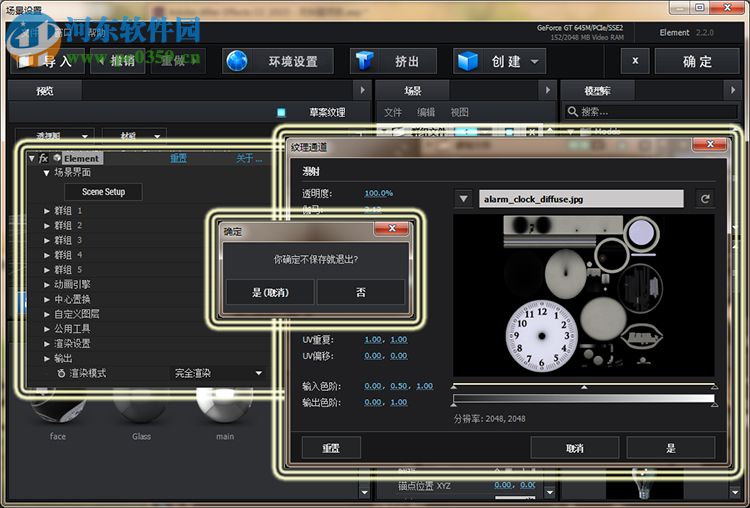This screenshot has width=750, height=508.
Task: Expand the 渲染设置 section
Action: tap(46, 344)
